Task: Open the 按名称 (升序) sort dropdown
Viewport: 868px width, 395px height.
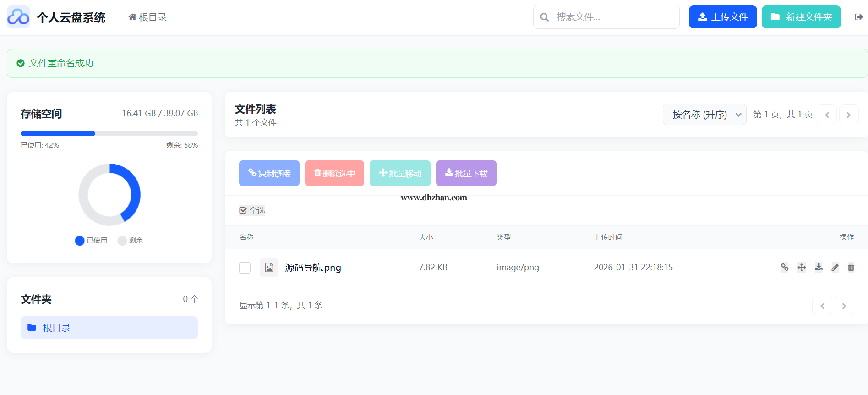Action: [704, 115]
